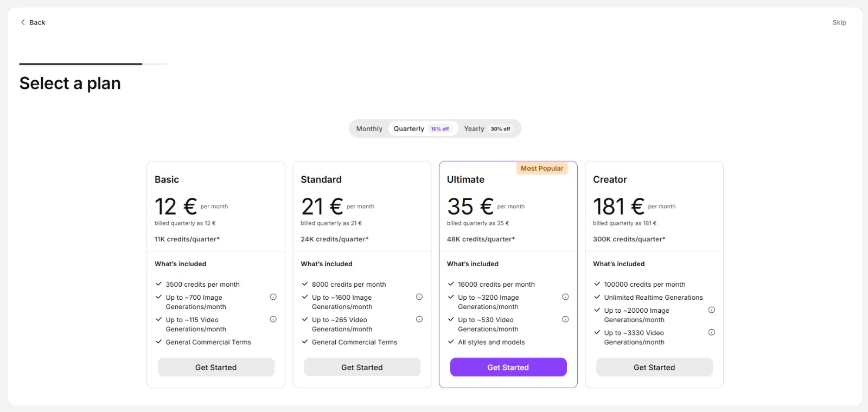Click info icon for Basic video generations
The height and width of the screenshot is (412, 868).
pyautogui.click(x=273, y=319)
